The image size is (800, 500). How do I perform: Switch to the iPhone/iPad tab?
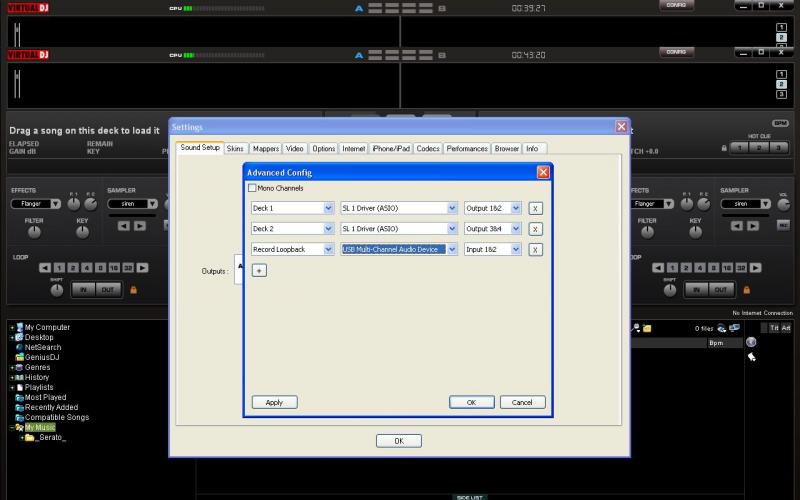pos(391,148)
